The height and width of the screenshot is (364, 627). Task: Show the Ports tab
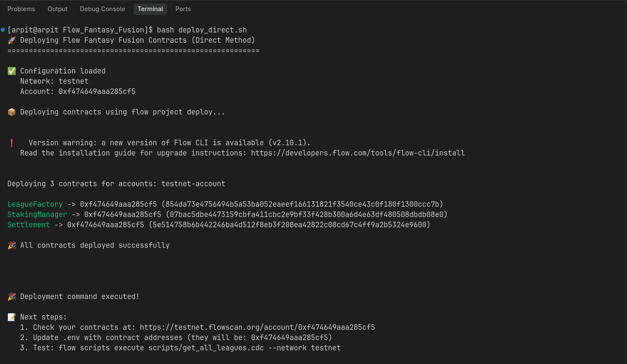pos(183,9)
